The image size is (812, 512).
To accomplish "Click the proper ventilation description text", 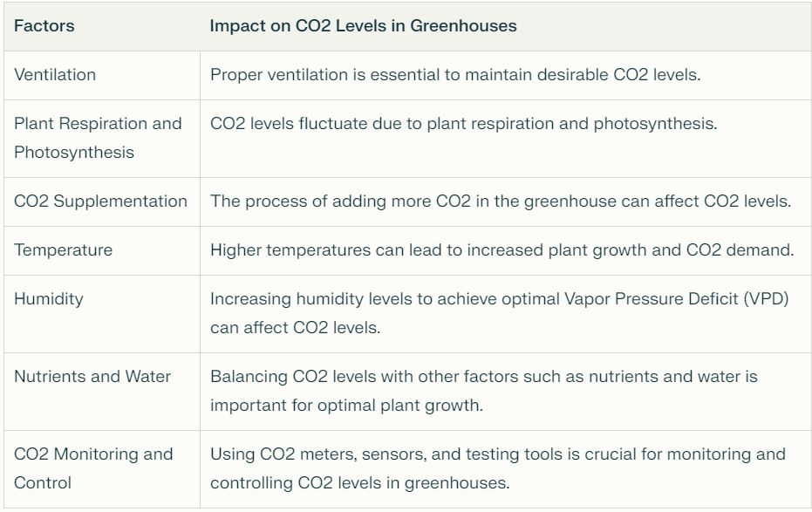I will [x=454, y=75].
